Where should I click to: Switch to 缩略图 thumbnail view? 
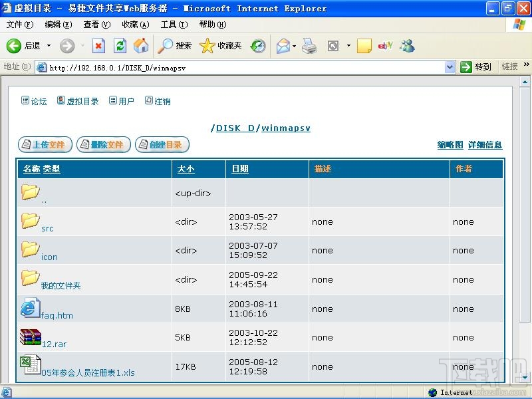(x=450, y=145)
